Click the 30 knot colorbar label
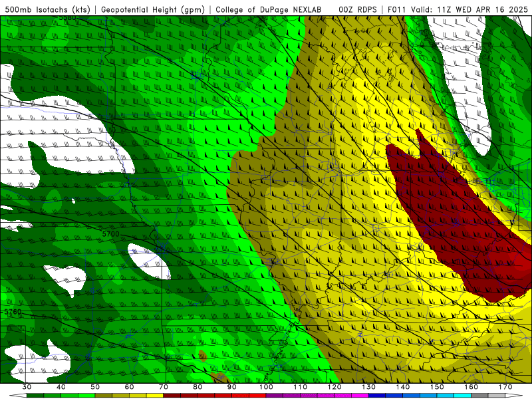Screen dimensions: 532x399 pos(27,387)
